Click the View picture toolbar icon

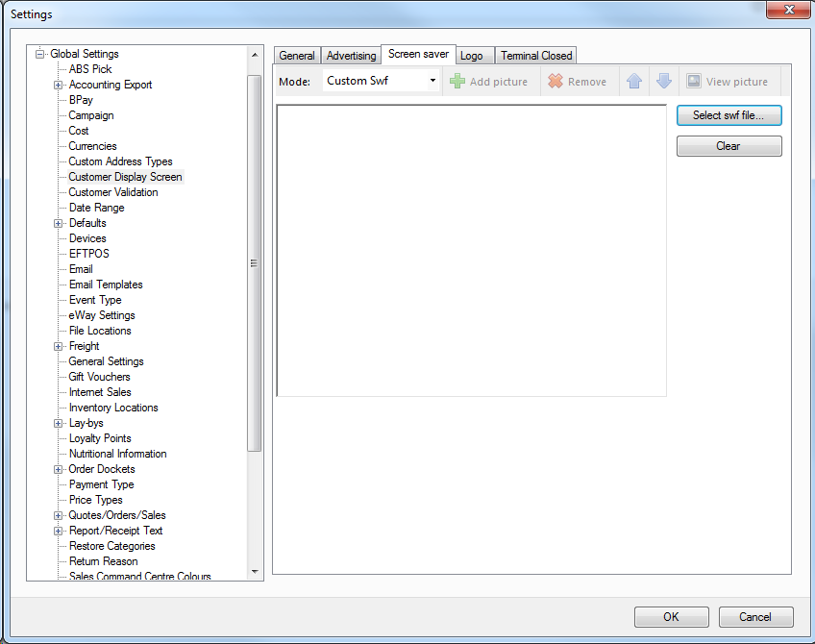(693, 82)
